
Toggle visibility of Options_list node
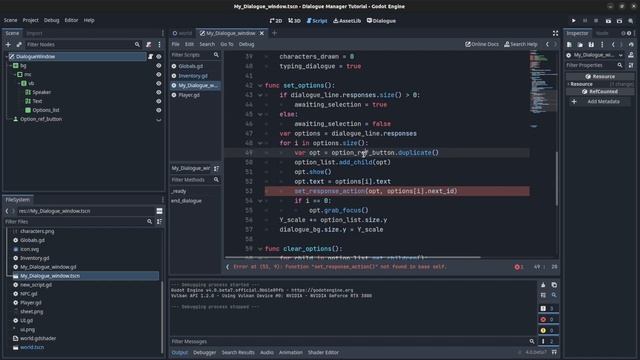click(159, 110)
